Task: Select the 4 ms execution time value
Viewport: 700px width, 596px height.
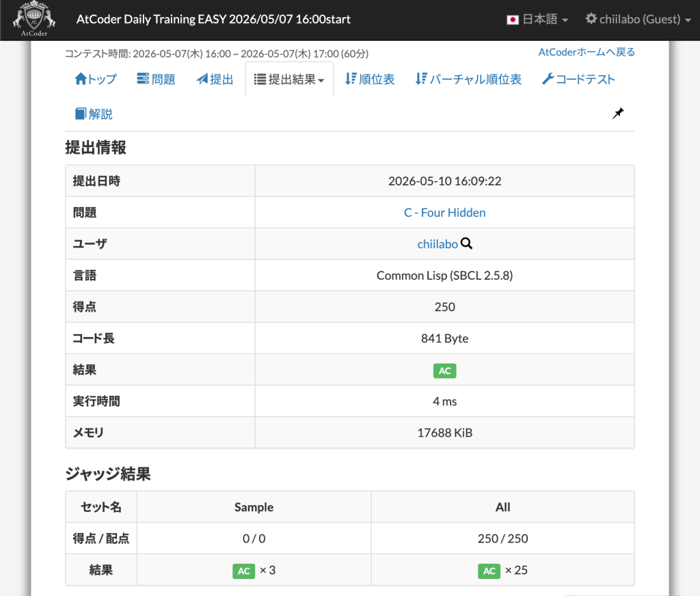Action: pyautogui.click(x=444, y=401)
